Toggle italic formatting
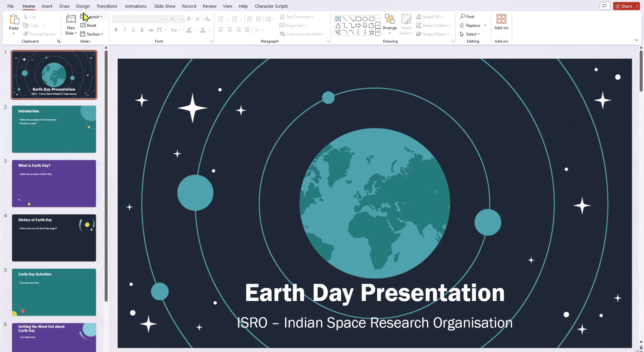The width and height of the screenshot is (644, 352). point(124,30)
